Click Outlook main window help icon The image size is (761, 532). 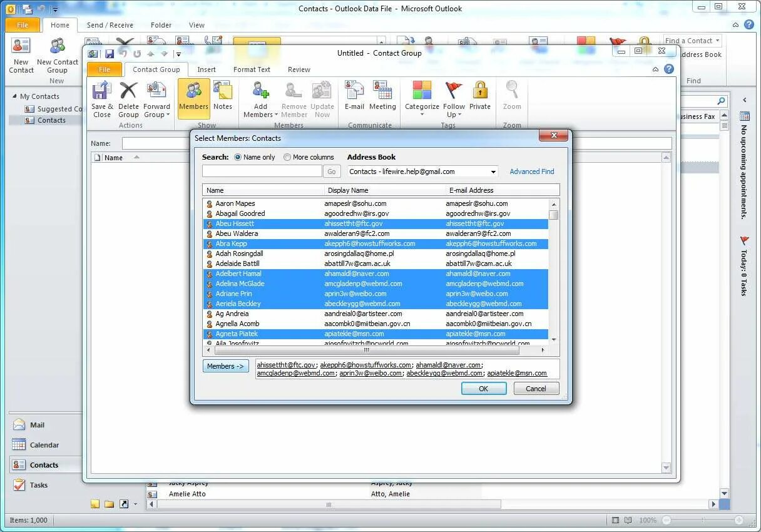point(748,25)
